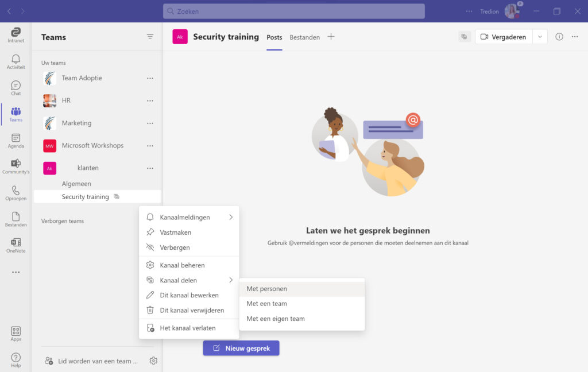Open the profile avatar picture

pyautogui.click(x=512, y=11)
